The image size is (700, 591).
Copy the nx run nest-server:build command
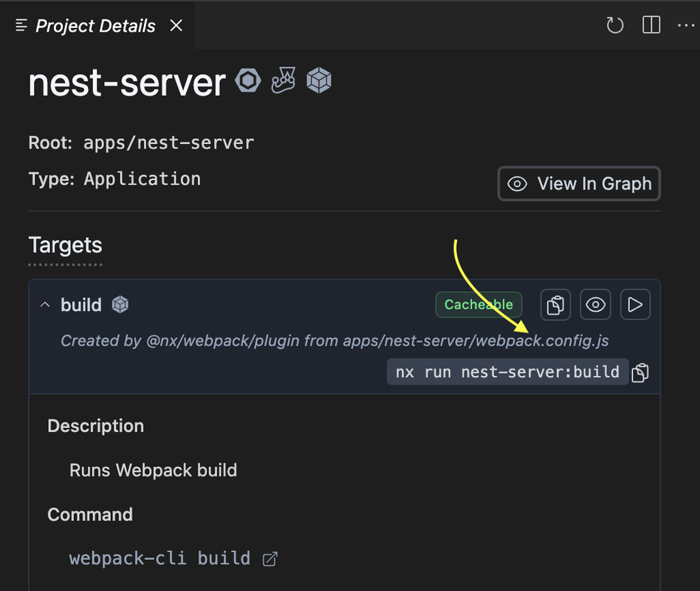click(x=640, y=372)
